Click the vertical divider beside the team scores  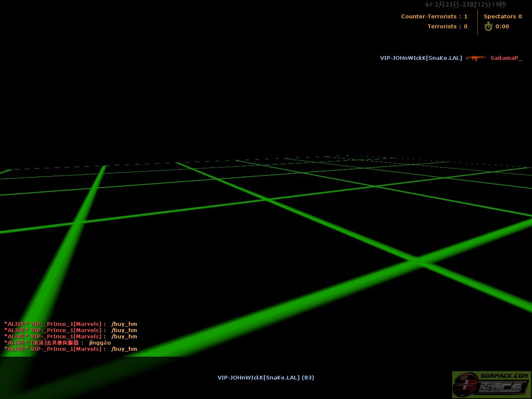478,22
